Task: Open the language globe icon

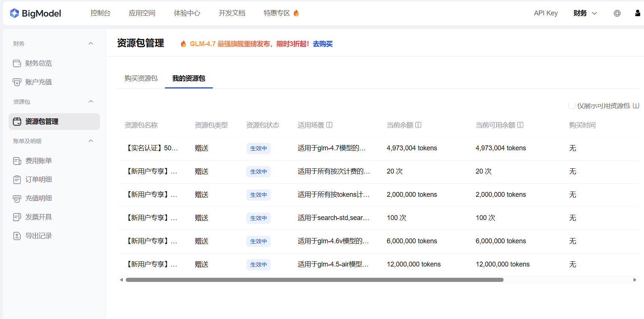Action: pyautogui.click(x=617, y=13)
